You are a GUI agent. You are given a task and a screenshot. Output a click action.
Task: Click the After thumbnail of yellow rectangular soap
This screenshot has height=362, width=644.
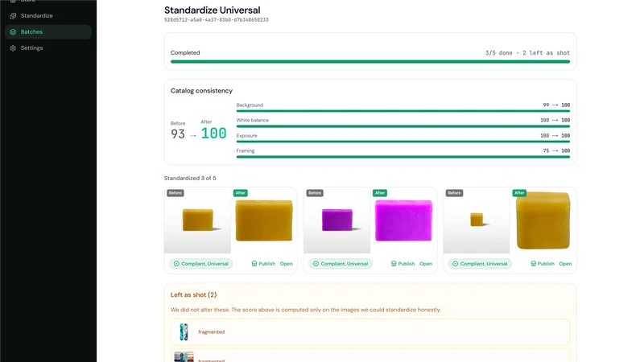pos(264,220)
